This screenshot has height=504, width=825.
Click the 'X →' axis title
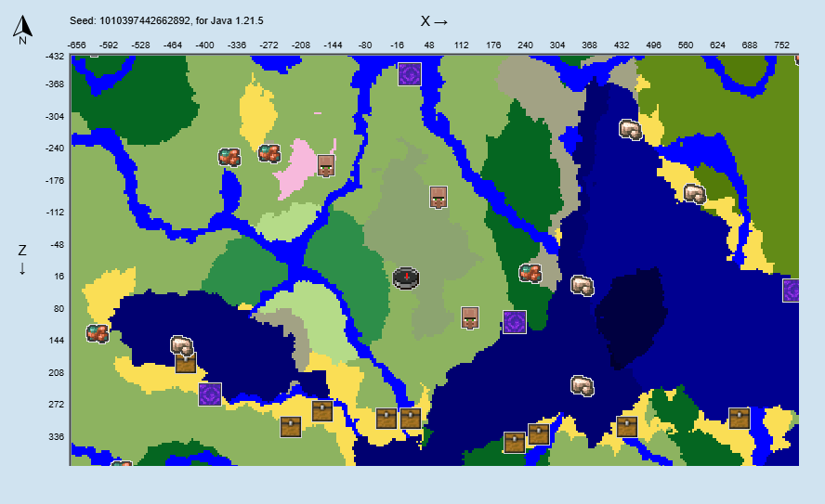[x=434, y=21]
